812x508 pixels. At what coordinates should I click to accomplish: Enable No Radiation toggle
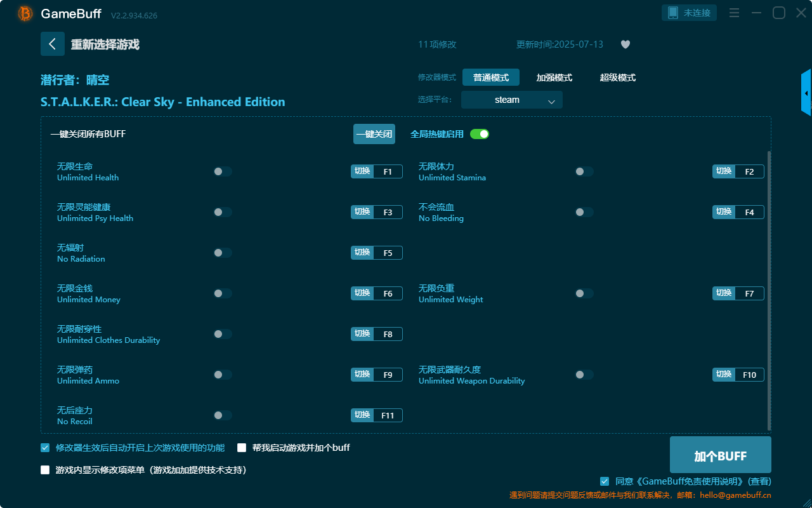tap(223, 253)
